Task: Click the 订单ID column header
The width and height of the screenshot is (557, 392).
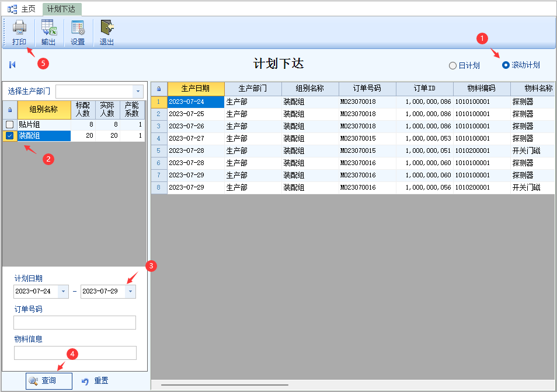Action: pos(424,89)
